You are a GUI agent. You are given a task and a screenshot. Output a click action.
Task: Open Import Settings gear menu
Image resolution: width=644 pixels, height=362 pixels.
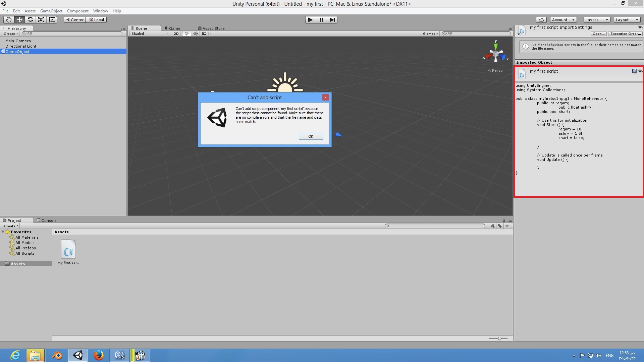tap(640, 27)
